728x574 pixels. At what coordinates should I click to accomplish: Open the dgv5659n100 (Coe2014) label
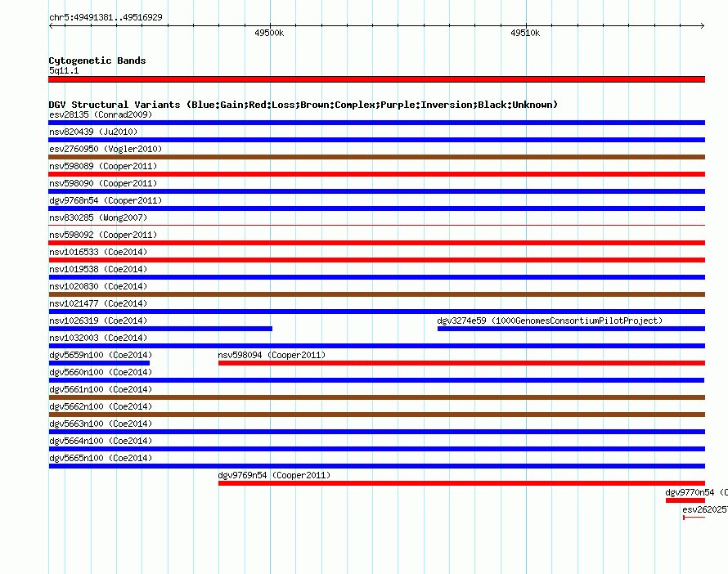(x=101, y=355)
